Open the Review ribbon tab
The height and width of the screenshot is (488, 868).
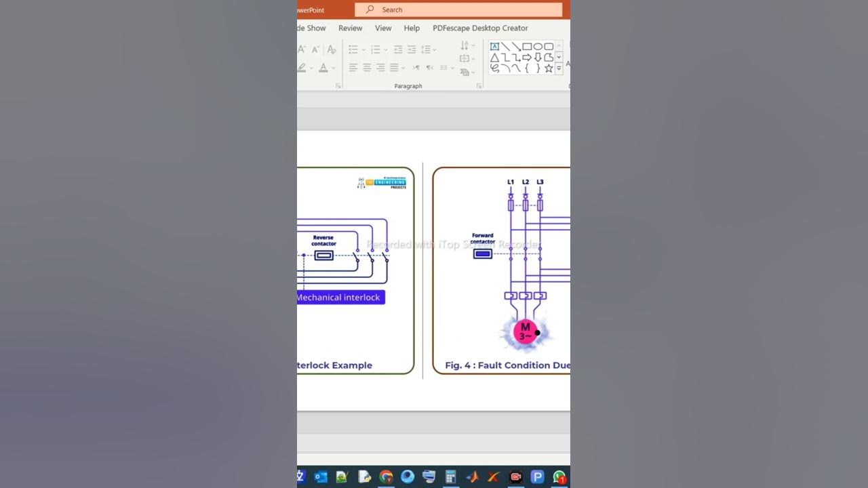click(x=351, y=28)
